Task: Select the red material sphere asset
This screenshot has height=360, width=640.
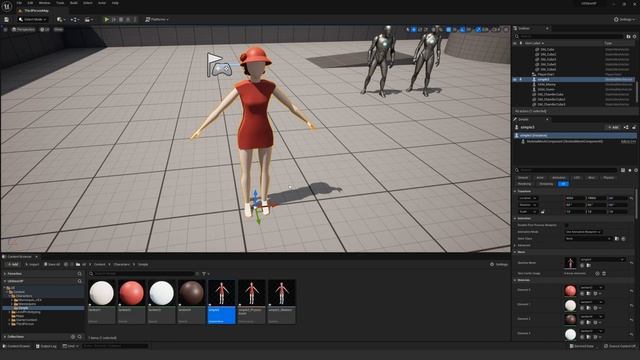Action: click(x=131, y=302)
